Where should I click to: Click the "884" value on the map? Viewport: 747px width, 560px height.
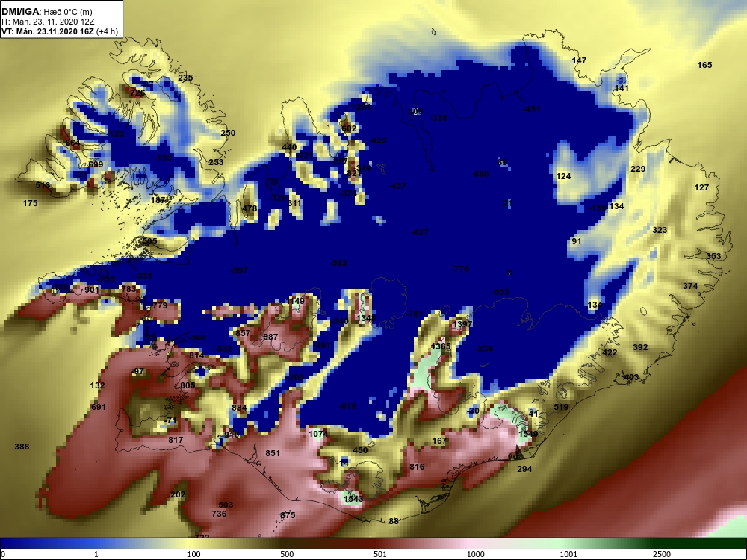click(x=239, y=408)
